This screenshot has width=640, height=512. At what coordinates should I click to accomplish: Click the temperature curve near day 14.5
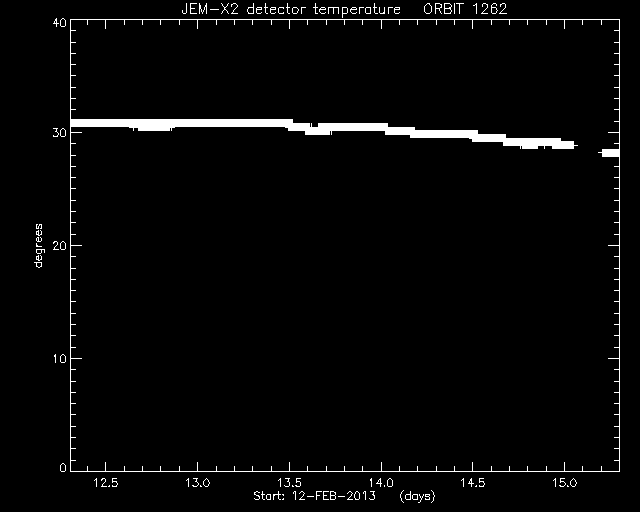coord(473,136)
